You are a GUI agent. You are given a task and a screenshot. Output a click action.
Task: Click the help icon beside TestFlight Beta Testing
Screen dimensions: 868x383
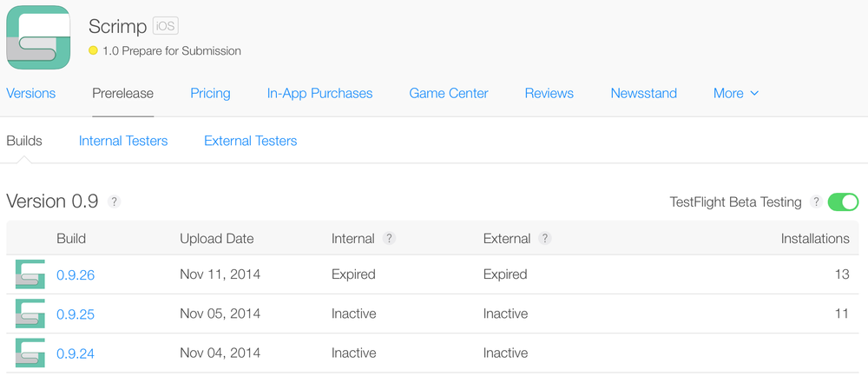(816, 202)
